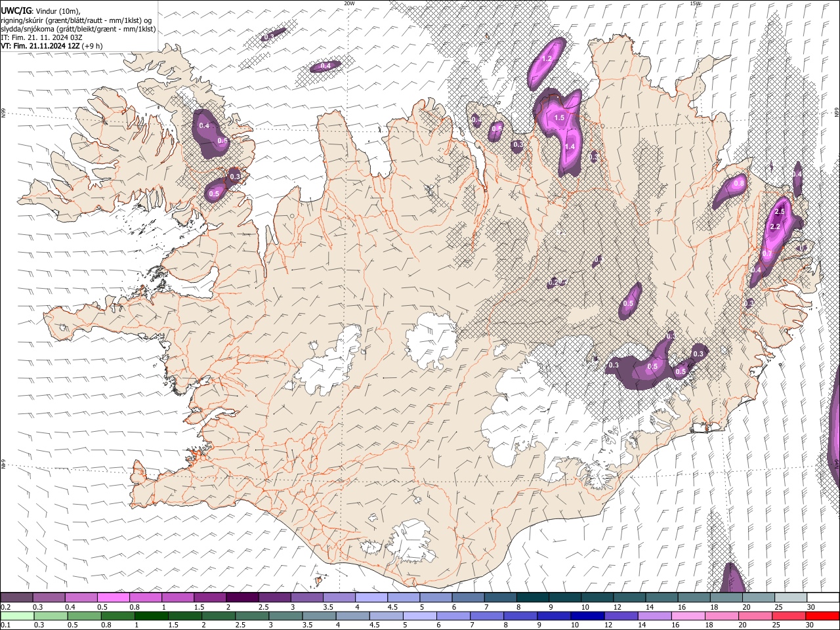
Task: Click the '0.1' label under the legend
Action: coord(6,625)
